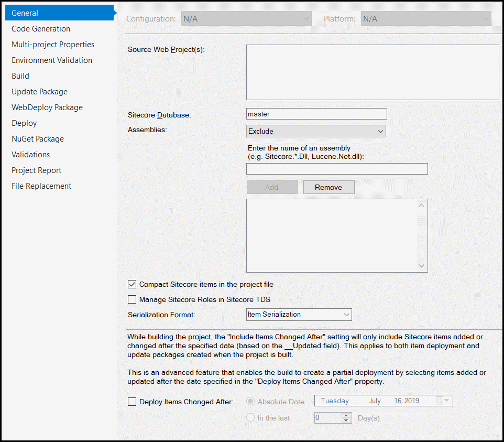Select the Absolute Date radio button
The image size is (504, 442).
point(250,402)
